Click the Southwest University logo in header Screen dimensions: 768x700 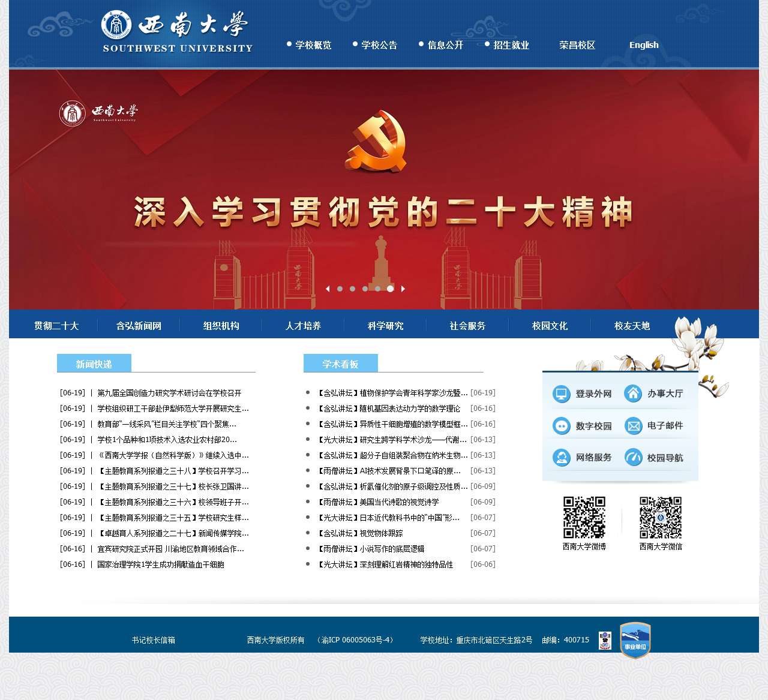177,32
